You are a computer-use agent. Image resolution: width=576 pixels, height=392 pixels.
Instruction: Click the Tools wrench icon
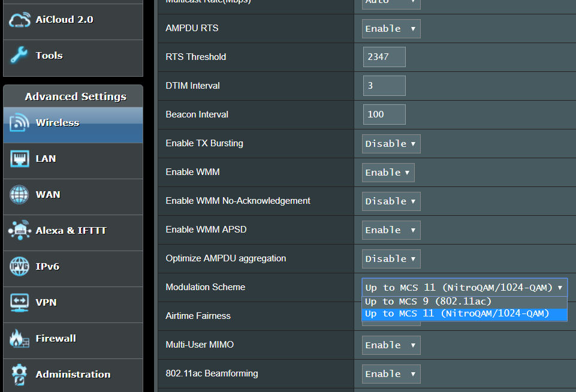[20, 56]
